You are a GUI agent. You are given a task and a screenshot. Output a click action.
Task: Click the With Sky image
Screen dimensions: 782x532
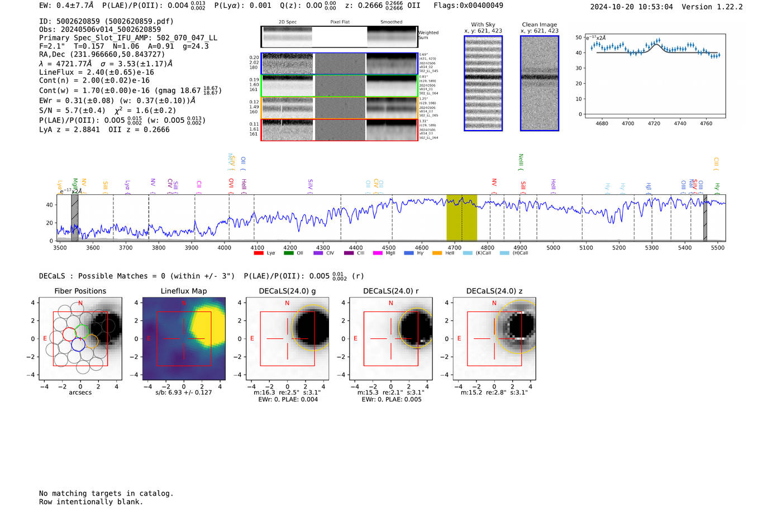483,83
